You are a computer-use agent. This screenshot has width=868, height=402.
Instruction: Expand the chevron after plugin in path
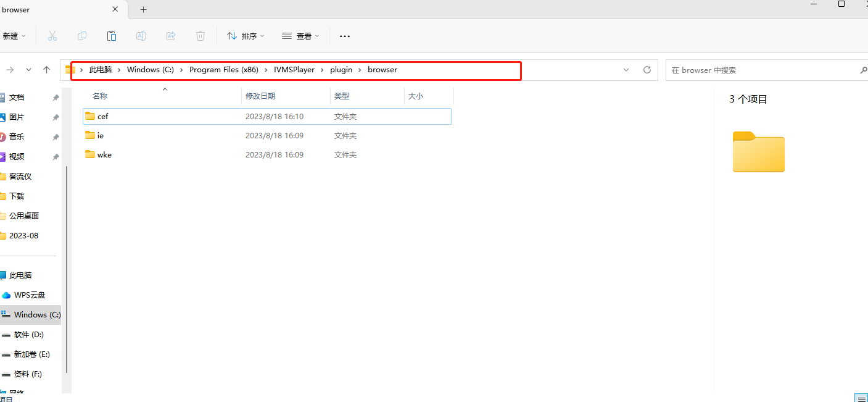point(360,70)
